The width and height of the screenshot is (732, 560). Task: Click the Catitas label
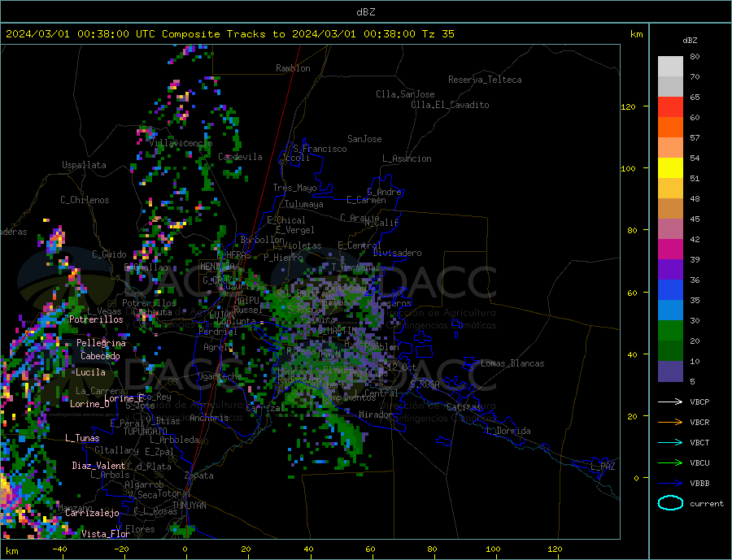[x=464, y=407]
